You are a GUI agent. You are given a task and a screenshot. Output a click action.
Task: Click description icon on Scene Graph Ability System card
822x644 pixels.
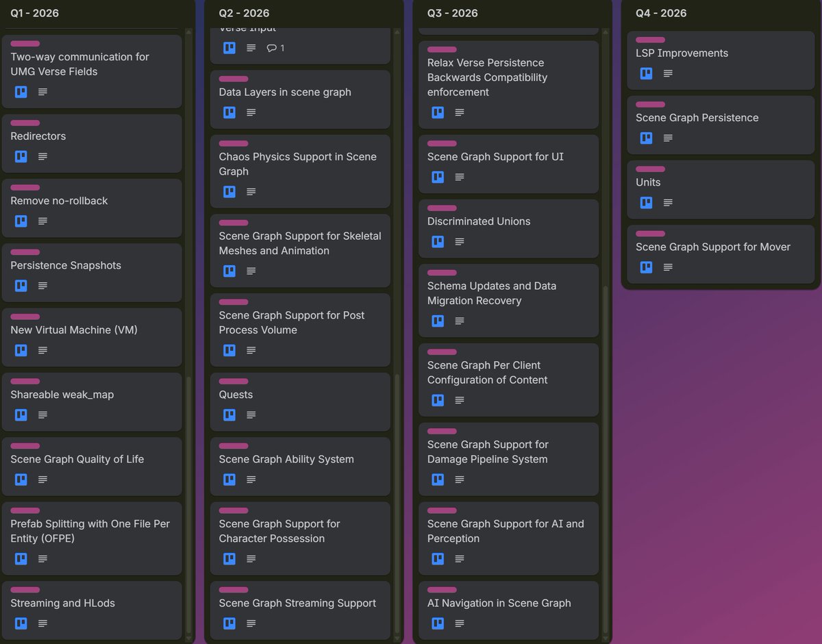[x=251, y=480]
